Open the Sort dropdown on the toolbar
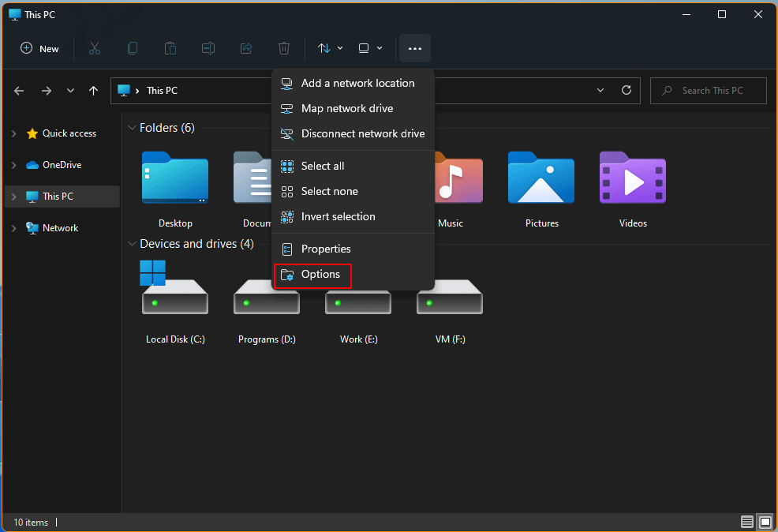The width and height of the screenshot is (778, 532). [x=330, y=48]
